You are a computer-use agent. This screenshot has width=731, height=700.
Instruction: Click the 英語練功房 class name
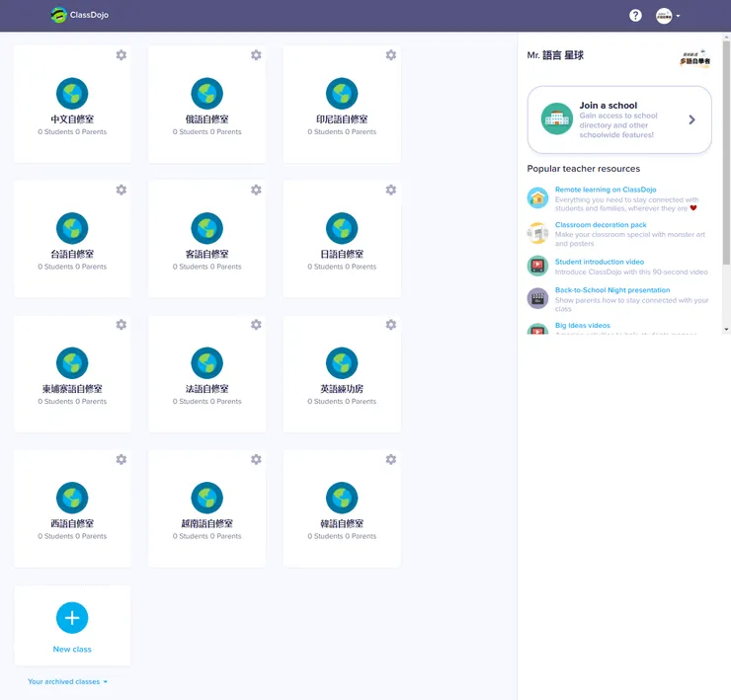tap(342, 389)
